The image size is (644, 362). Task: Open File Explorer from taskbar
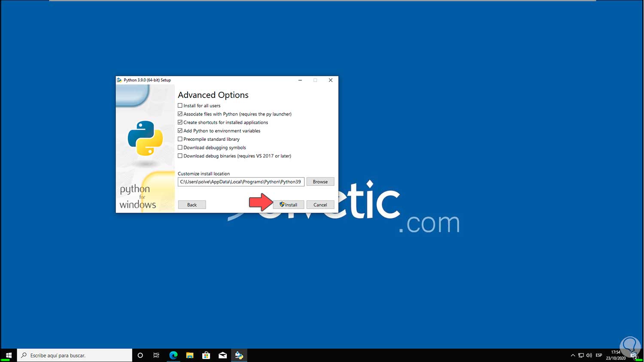pyautogui.click(x=190, y=355)
